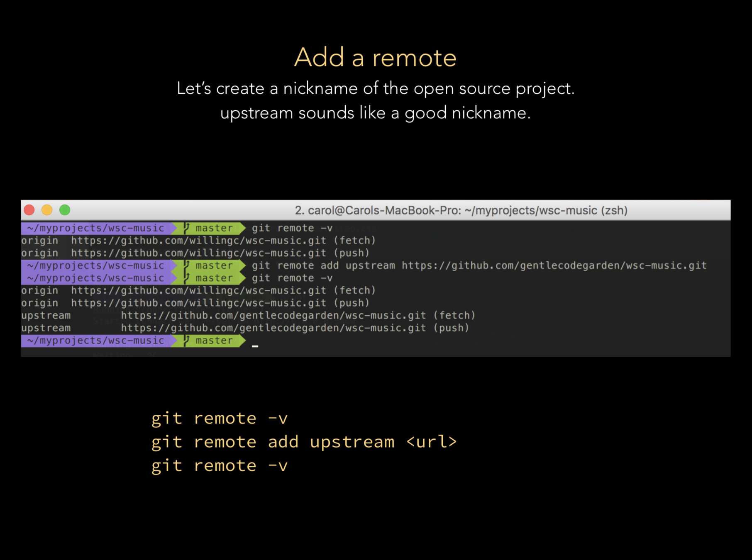
Task: Click the upstream fetch URL in terminal output
Action: 273,316
